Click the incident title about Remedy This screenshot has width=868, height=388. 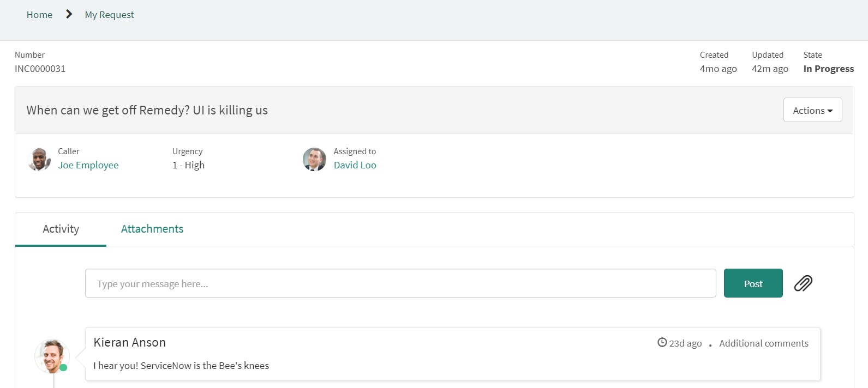(x=147, y=110)
